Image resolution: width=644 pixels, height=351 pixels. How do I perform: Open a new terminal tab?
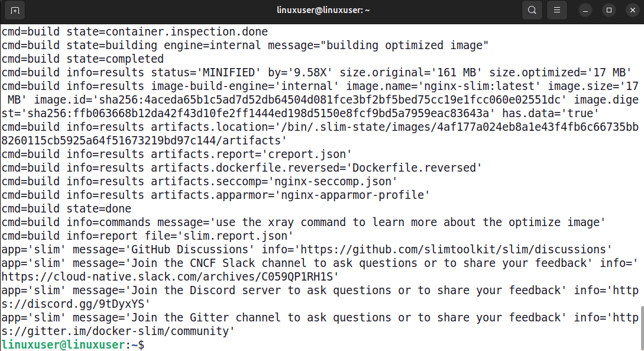pos(15,10)
